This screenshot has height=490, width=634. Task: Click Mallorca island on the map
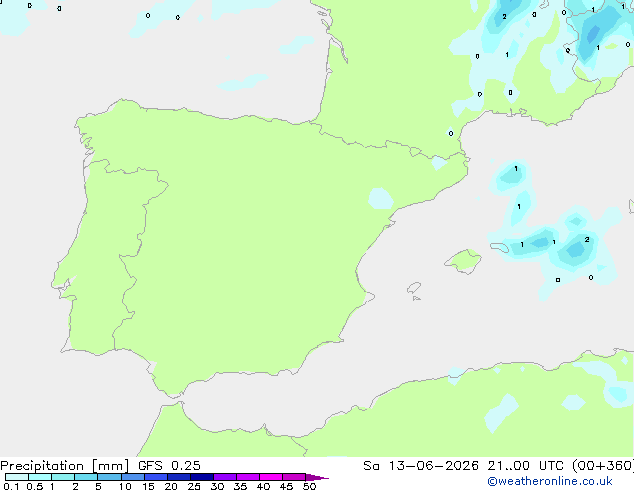pos(464,261)
